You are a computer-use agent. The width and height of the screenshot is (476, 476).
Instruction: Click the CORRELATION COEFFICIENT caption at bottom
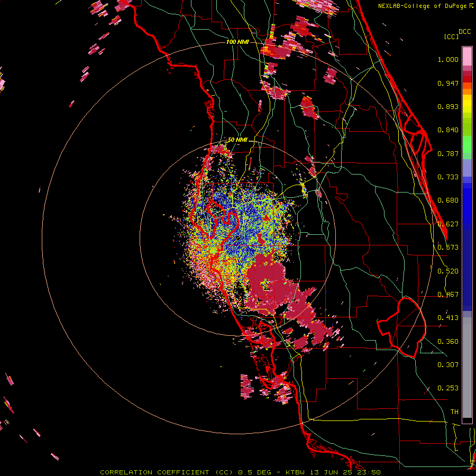[x=241, y=472]
